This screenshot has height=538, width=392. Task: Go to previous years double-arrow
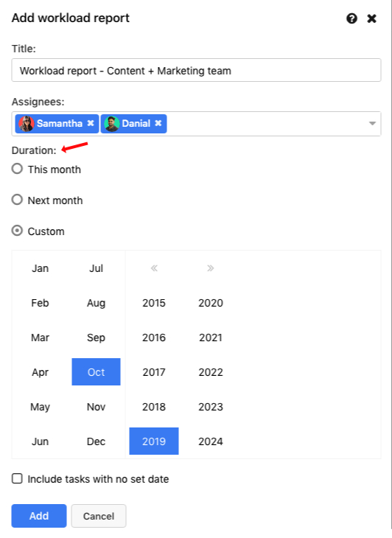click(x=154, y=268)
